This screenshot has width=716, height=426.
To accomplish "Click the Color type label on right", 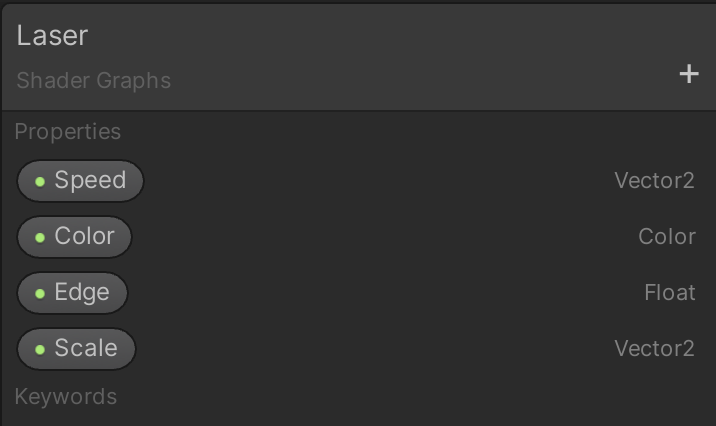I will pyautogui.click(x=667, y=237).
